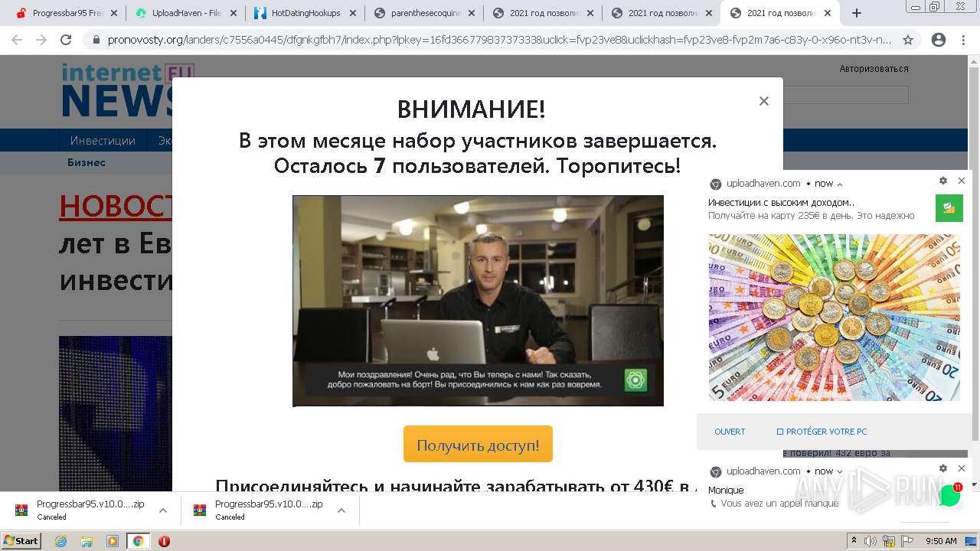Open settings gear of the investment notification
The height and width of the screenshot is (551, 980).
(943, 181)
